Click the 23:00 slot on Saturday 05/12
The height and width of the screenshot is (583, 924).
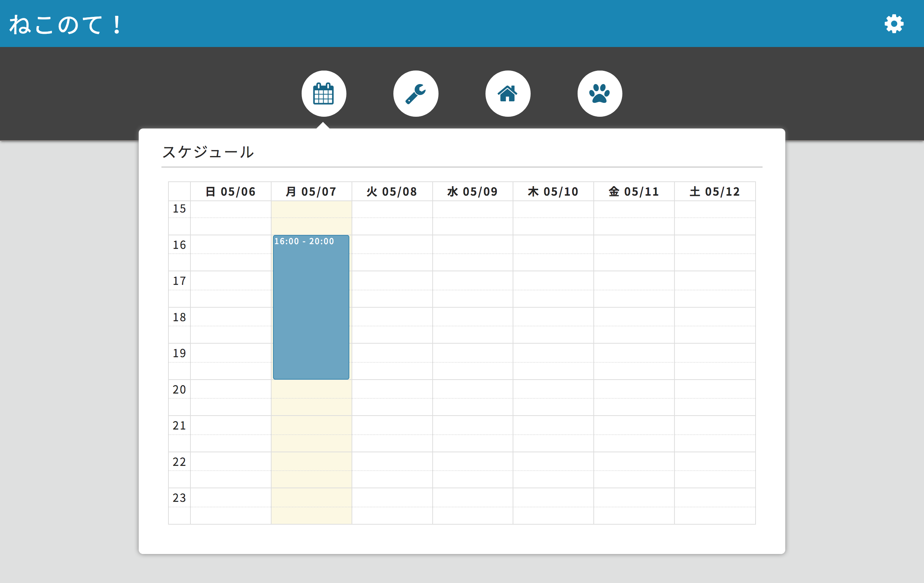(714, 497)
